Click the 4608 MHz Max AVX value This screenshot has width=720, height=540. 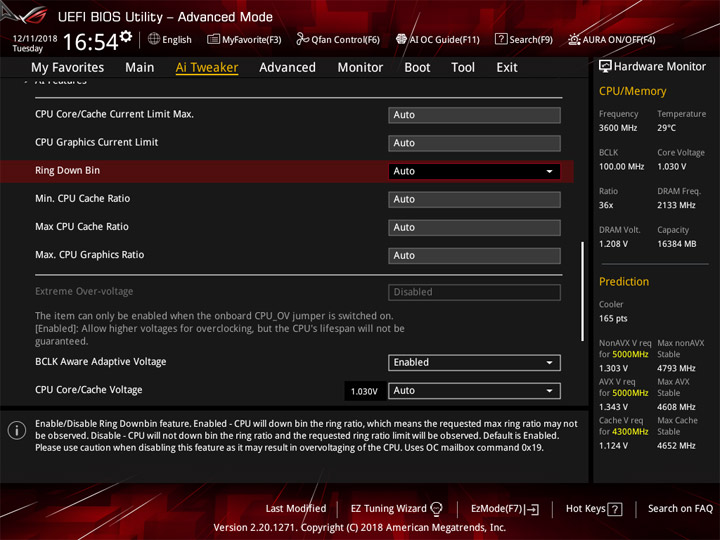tap(676, 407)
